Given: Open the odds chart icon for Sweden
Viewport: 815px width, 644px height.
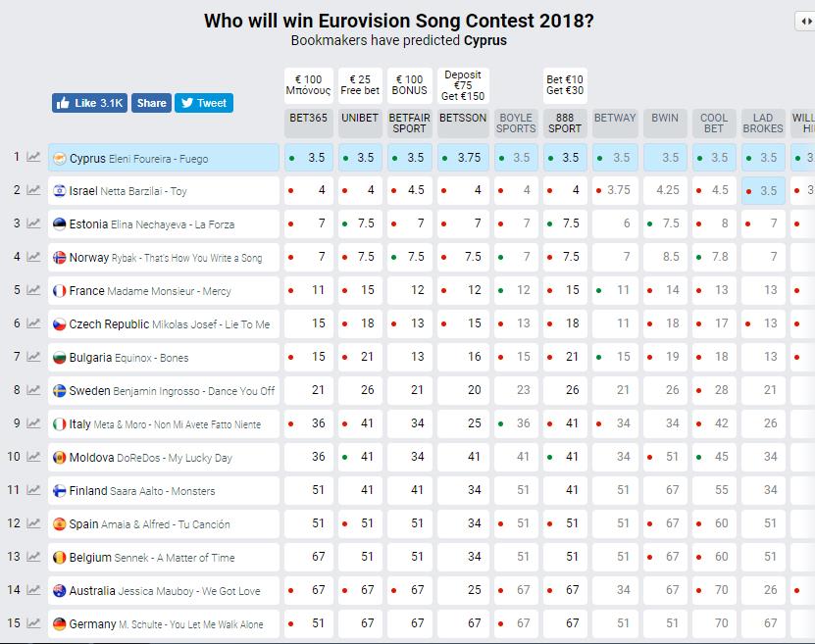Looking at the screenshot, I should click(x=33, y=390).
